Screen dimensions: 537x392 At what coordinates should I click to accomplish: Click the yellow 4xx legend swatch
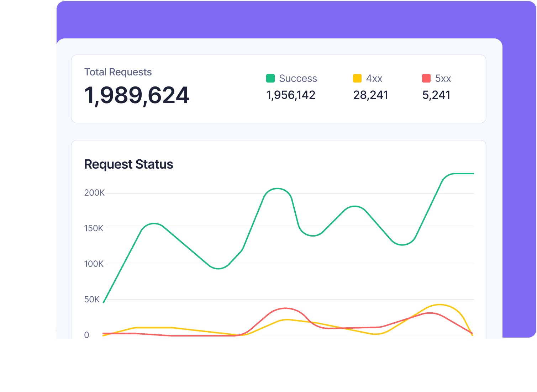point(357,78)
